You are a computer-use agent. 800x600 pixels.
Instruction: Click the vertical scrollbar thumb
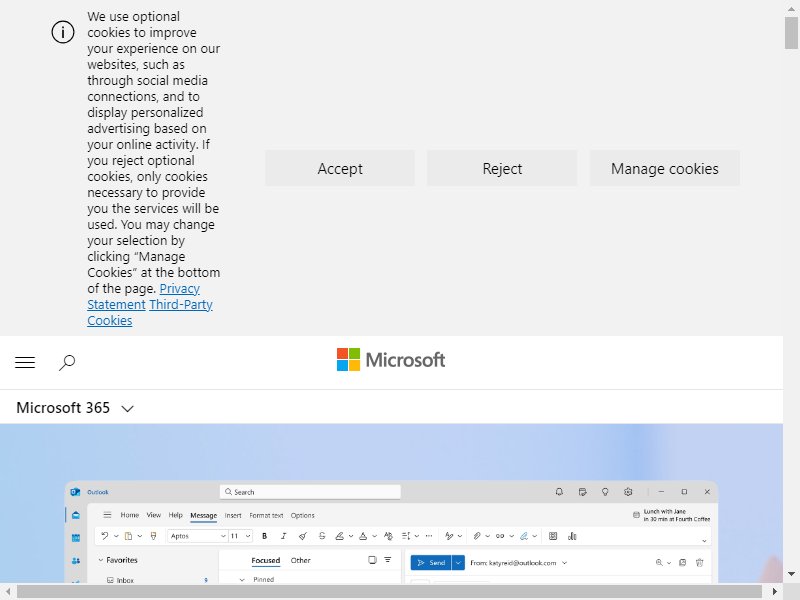pos(791,33)
